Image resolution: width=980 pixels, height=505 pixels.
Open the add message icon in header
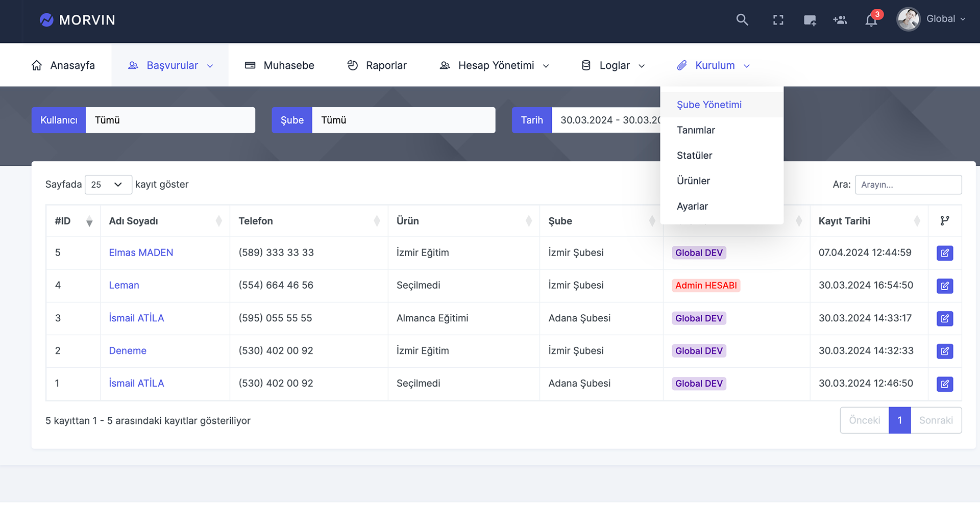point(810,20)
